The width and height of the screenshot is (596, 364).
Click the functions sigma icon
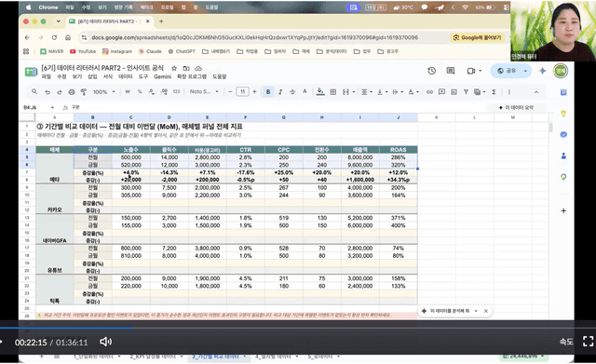coord(494,91)
